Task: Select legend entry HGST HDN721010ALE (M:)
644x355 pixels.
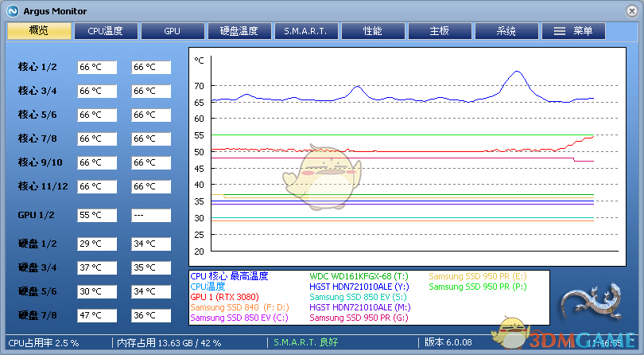Action: (360, 307)
